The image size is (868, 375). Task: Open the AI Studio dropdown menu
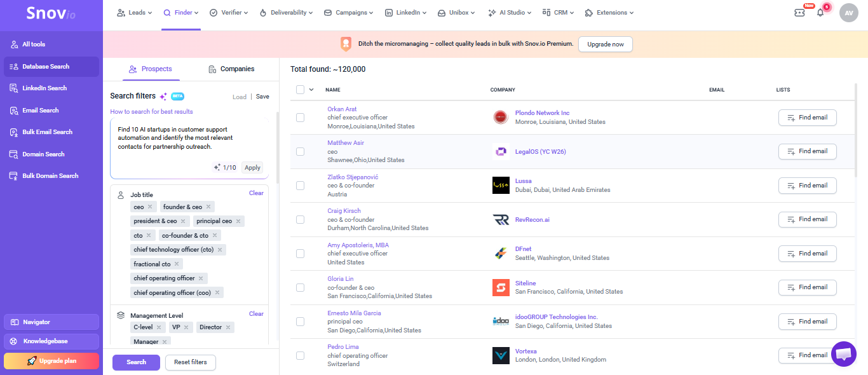pyautogui.click(x=510, y=13)
